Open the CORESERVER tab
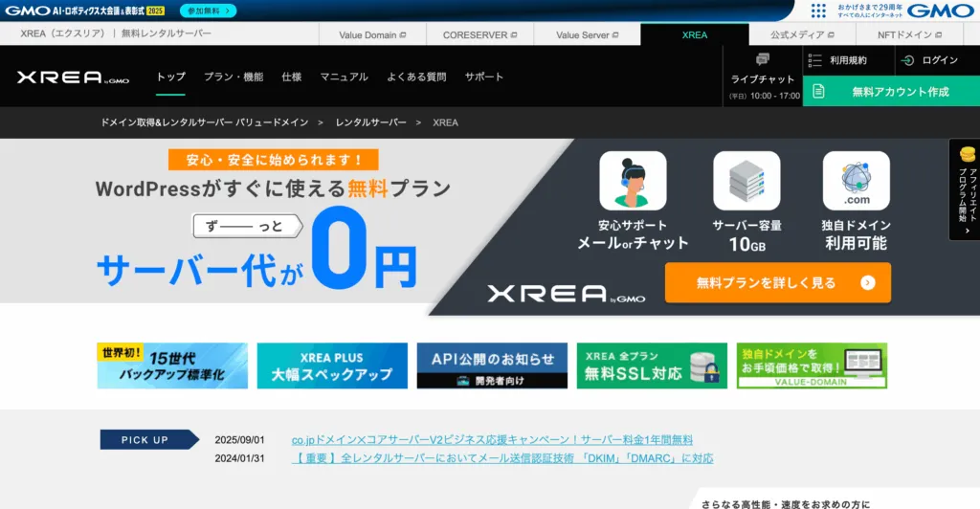This screenshot has width=980, height=509. click(x=480, y=34)
